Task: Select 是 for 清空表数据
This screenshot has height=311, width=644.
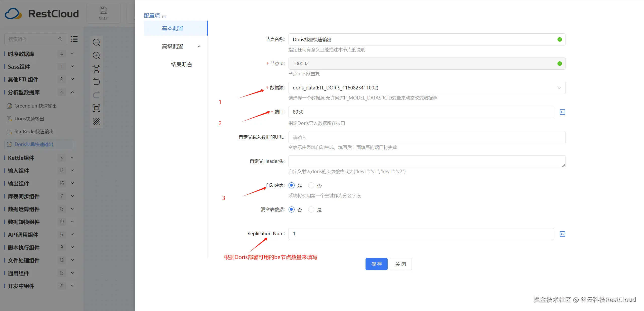Action: pos(311,210)
